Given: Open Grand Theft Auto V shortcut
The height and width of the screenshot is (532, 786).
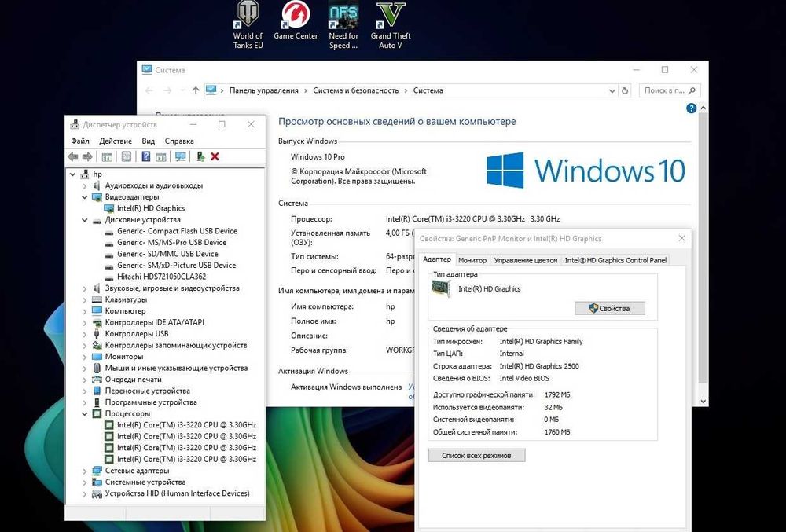Looking at the screenshot, I should (391, 25).
